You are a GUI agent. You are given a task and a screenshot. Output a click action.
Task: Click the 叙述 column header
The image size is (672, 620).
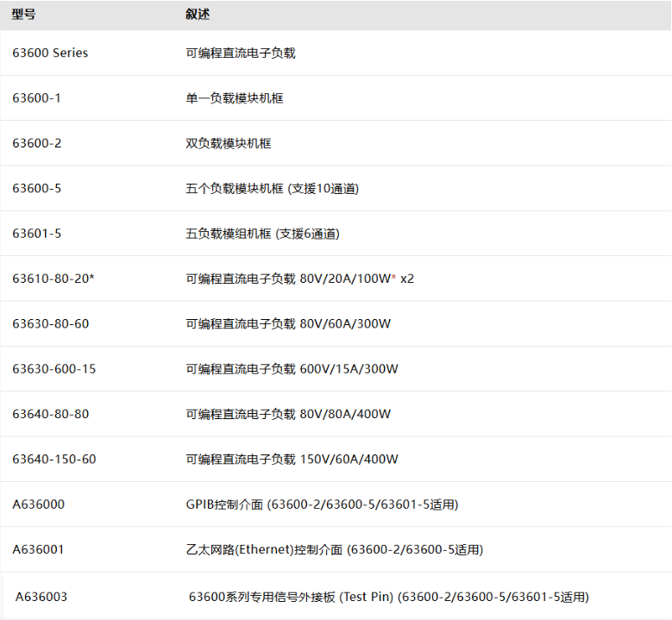tap(198, 15)
